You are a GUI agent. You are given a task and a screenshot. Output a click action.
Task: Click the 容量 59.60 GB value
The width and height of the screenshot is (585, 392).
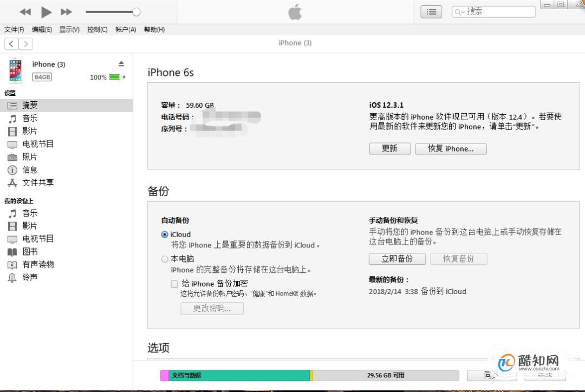pos(200,105)
